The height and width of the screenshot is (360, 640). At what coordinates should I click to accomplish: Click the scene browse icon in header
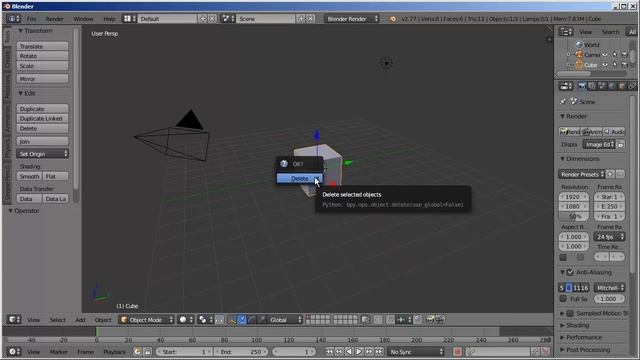pos(227,19)
